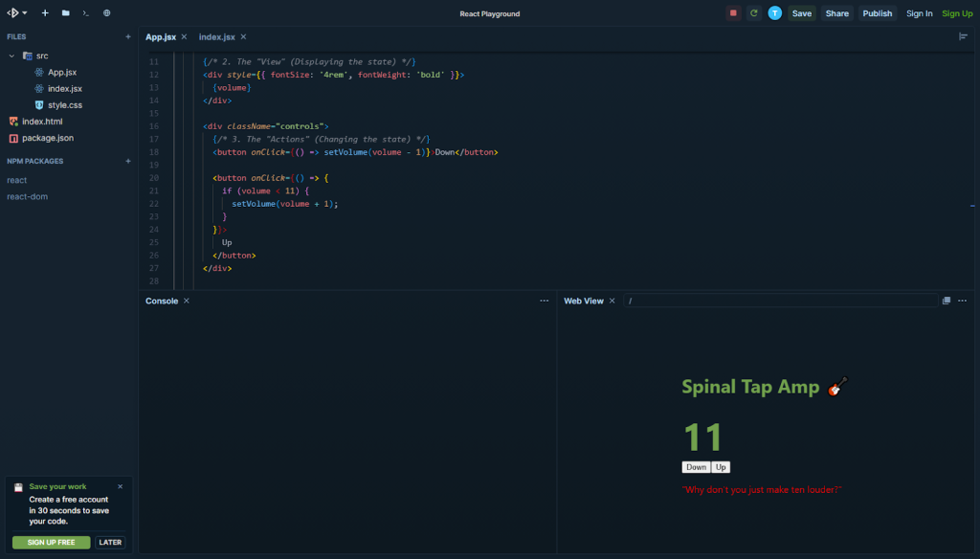Open the Web View options ellipsis menu
980x559 pixels.
point(962,301)
